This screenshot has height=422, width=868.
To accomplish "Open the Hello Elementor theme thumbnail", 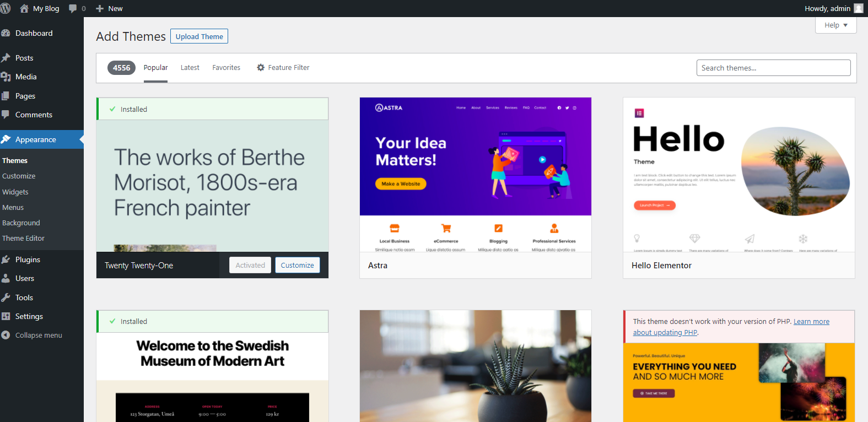I will pos(739,175).
